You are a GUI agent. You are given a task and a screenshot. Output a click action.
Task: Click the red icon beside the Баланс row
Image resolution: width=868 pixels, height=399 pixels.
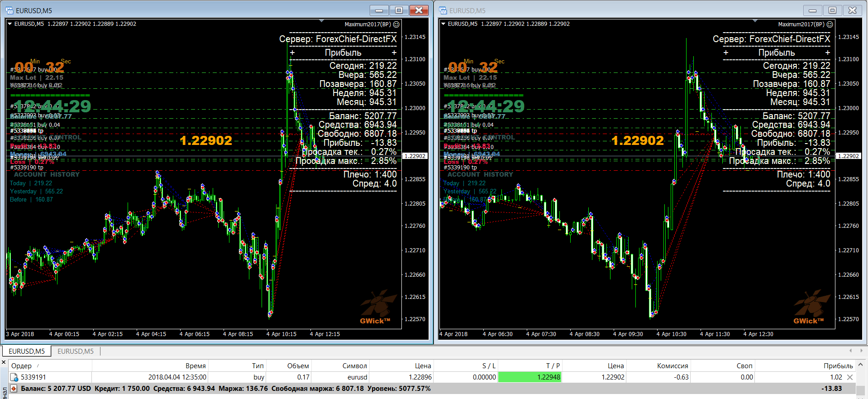click(14, 389)
